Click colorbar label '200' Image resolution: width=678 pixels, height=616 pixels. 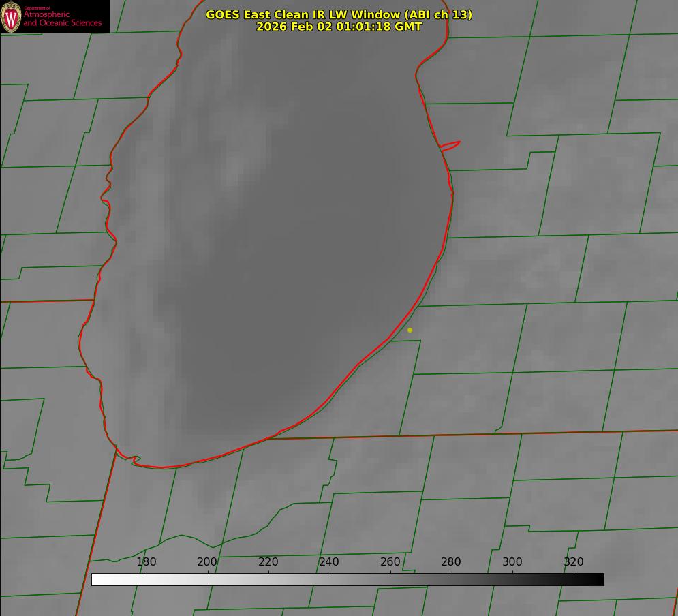(x=206, y=561)
